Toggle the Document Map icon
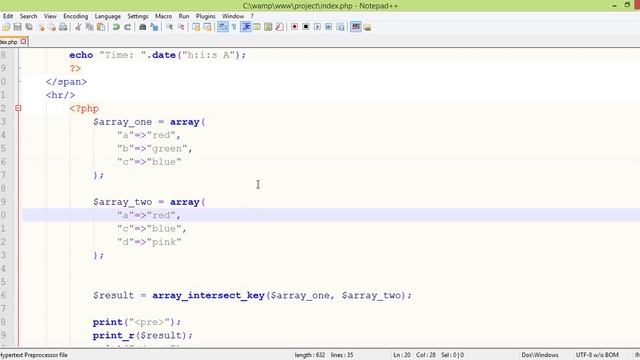Viewport: 640px width, 360px height. point(268,27)
